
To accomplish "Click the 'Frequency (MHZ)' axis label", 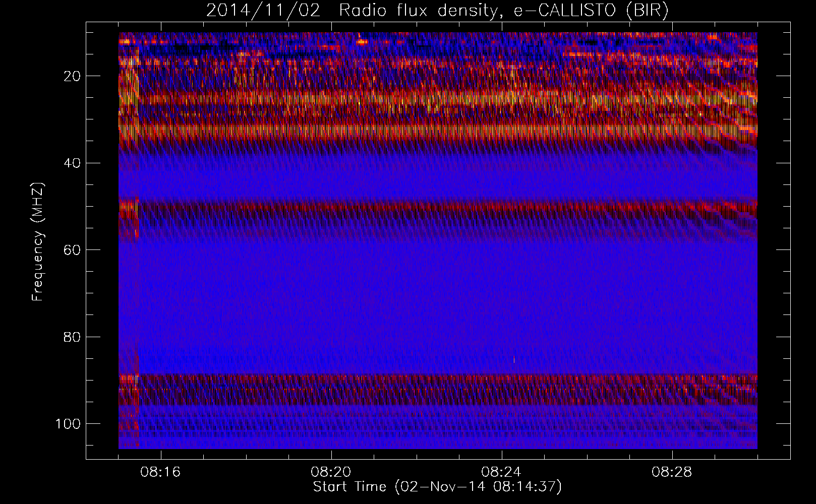I will (38, 242).
